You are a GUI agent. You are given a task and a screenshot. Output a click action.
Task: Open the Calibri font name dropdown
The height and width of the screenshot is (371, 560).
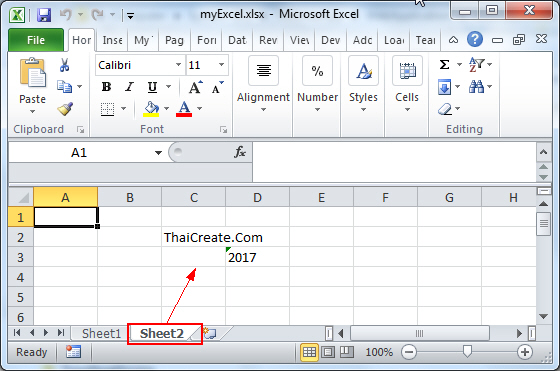(178, 65)
